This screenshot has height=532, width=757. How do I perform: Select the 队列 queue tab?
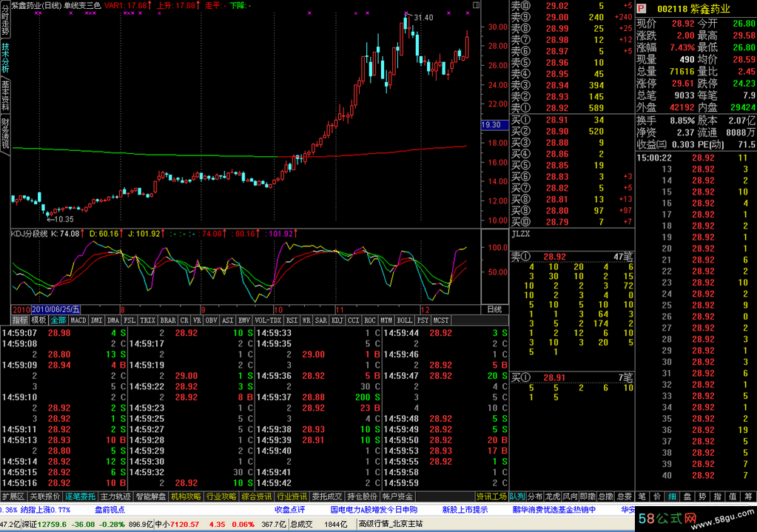(x=517, y=496)
